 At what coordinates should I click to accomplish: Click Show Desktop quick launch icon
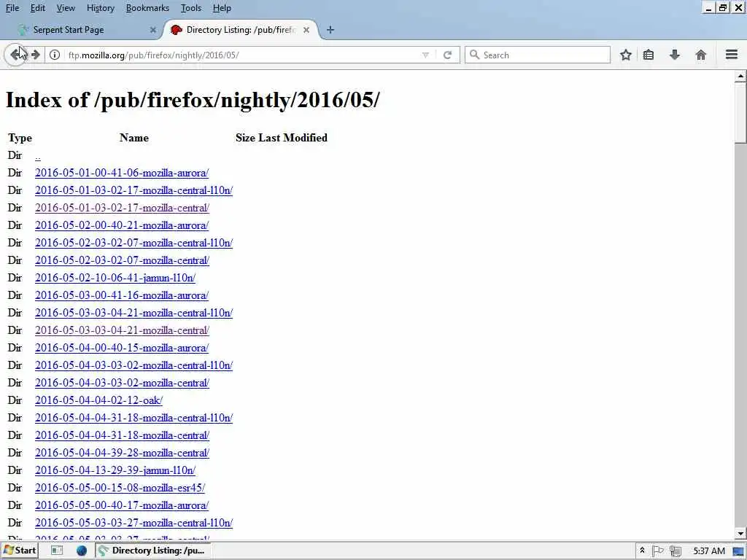[x=57, y=551]
